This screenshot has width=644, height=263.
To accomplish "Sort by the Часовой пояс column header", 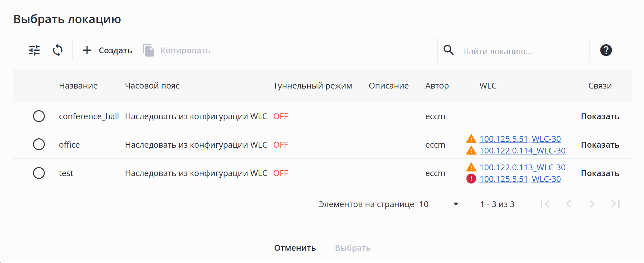I will click(152, 86).
